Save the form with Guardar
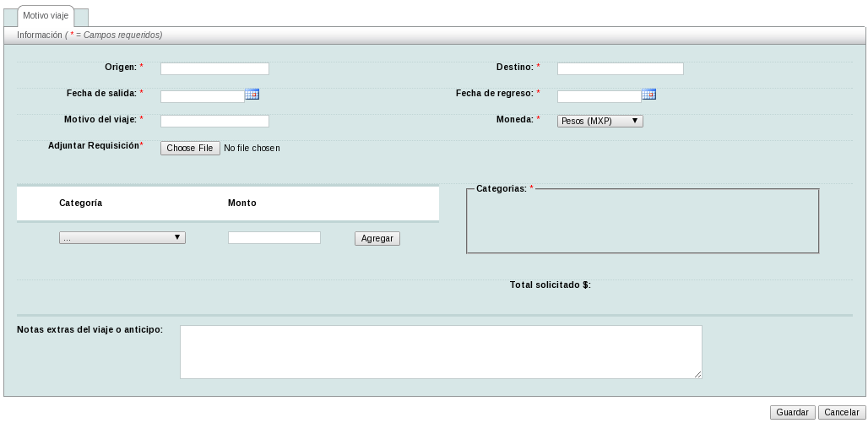868x423 pixels. tap(792, 413)
